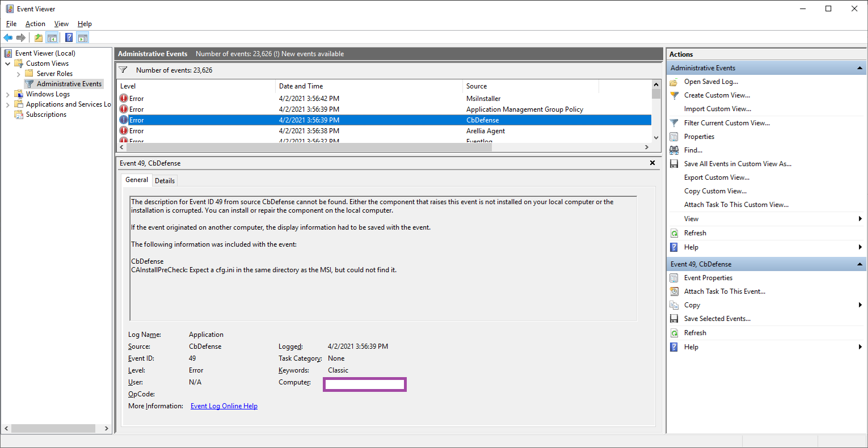This screenshot has height=448, width=868.
Task: Choose Copy Custom View action
Action: click(x=715, y=191)
